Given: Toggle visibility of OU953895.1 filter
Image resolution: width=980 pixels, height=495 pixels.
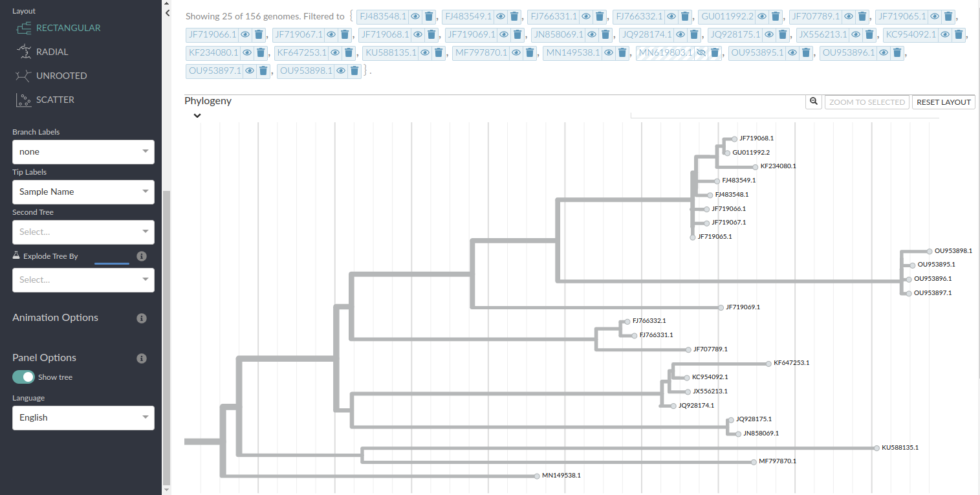Looking at the screenshot, I should coord(792,52).
